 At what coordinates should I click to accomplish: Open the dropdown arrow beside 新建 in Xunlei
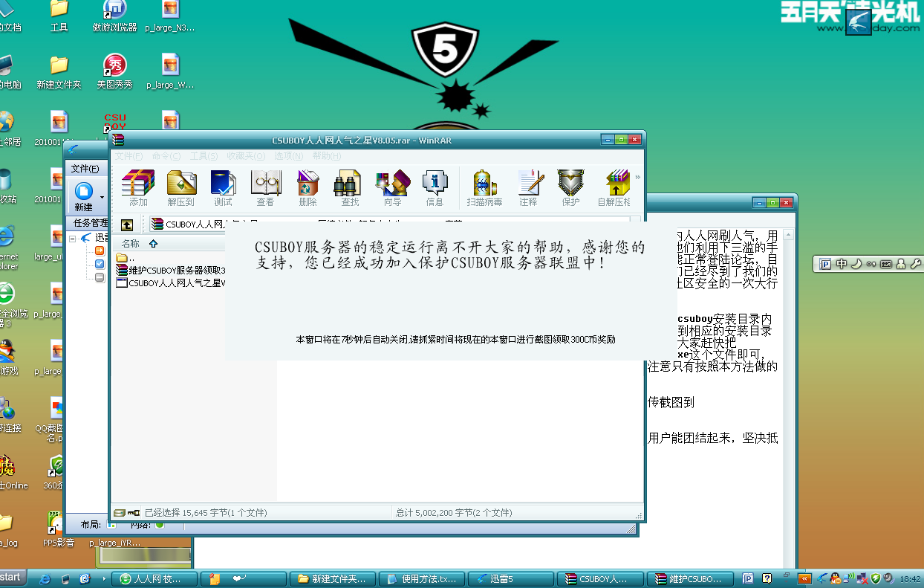103,198
